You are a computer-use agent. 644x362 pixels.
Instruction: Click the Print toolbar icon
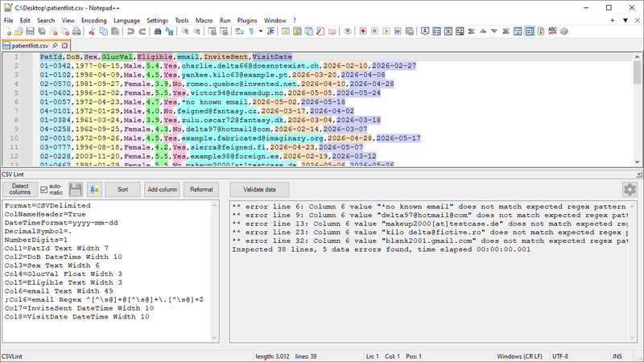click(76, 31)
